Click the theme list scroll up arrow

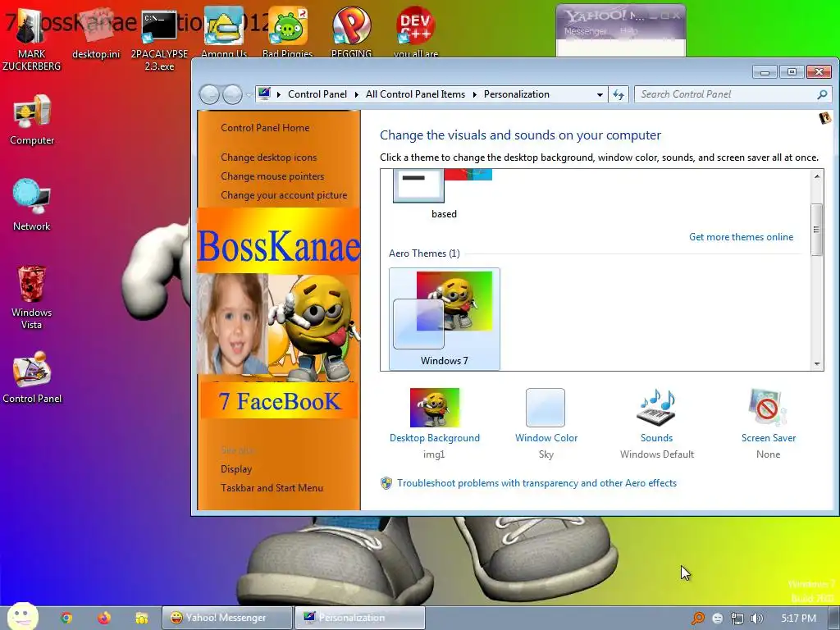click(817, 176)
